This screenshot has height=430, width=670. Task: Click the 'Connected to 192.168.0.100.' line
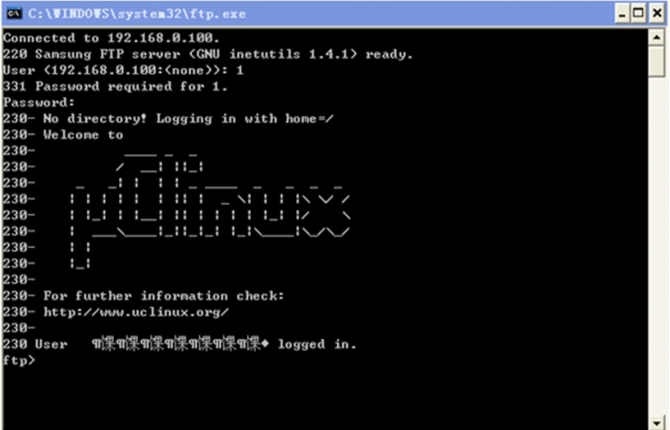click(x=111, y=38)
